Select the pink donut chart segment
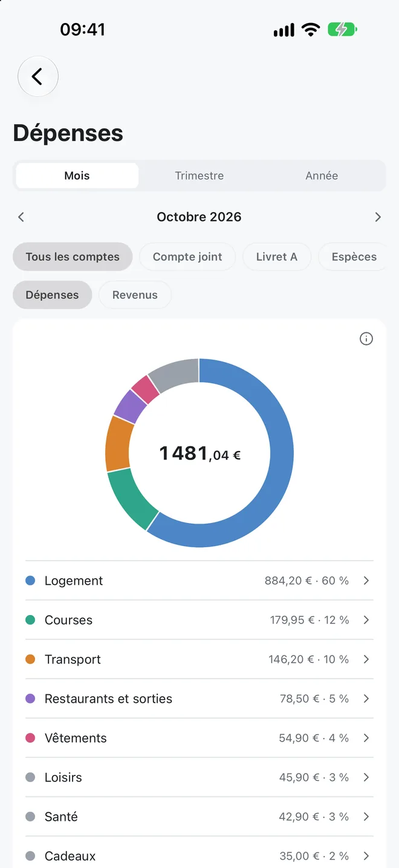399x868 pixels. pyautogui.click(x=145, y=389)
